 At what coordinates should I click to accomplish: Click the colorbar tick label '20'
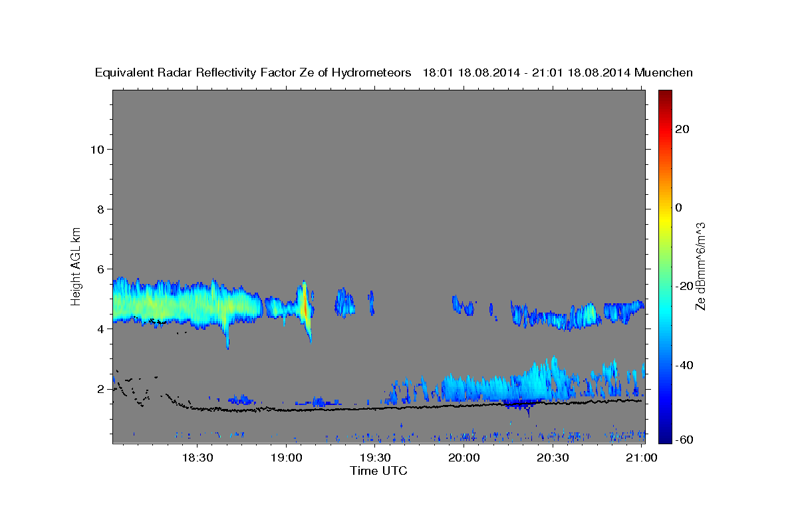point(682,129)
